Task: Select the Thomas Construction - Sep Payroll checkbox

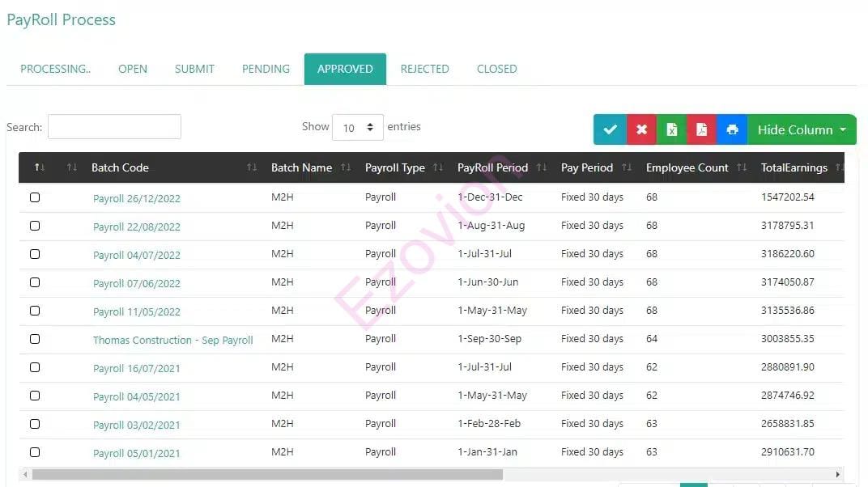Action: coord(35,339)
